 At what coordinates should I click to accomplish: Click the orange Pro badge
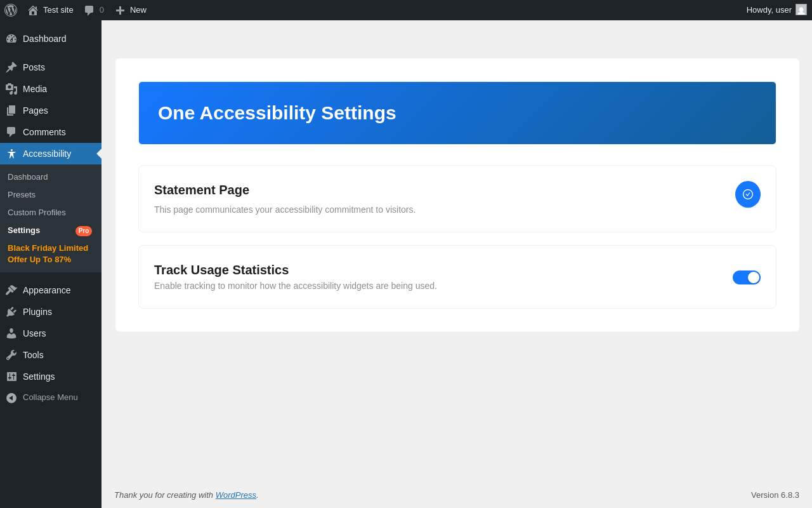point(84,231)
